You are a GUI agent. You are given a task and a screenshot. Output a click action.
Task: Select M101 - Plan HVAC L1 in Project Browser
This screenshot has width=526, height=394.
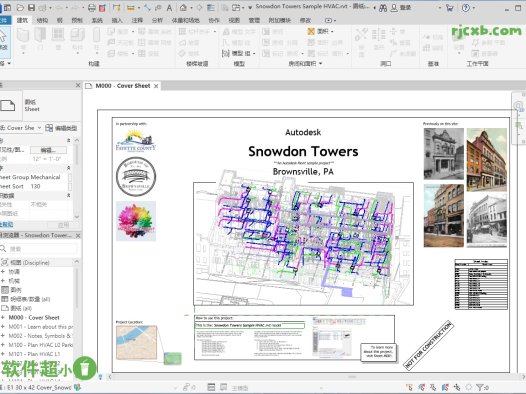(x=34, y=354)
